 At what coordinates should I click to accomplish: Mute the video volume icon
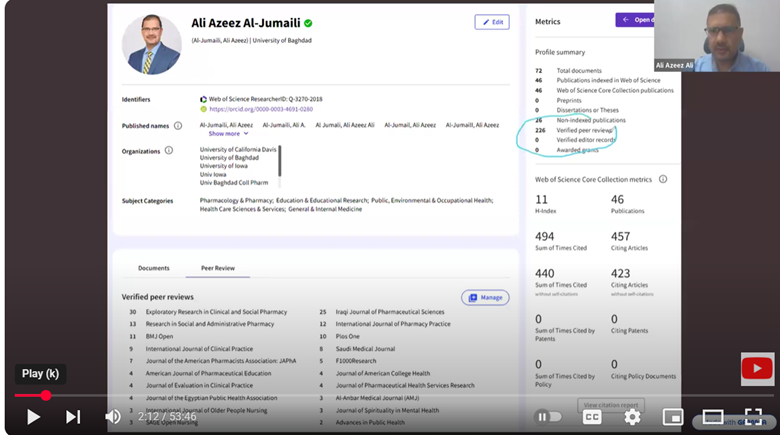pos(112,417)
